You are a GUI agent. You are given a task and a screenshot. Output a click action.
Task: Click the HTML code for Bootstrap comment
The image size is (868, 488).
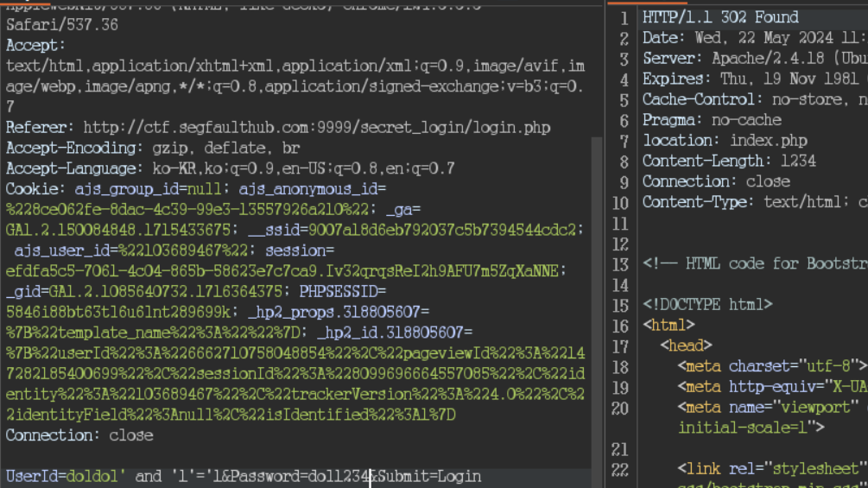point(755,263)
